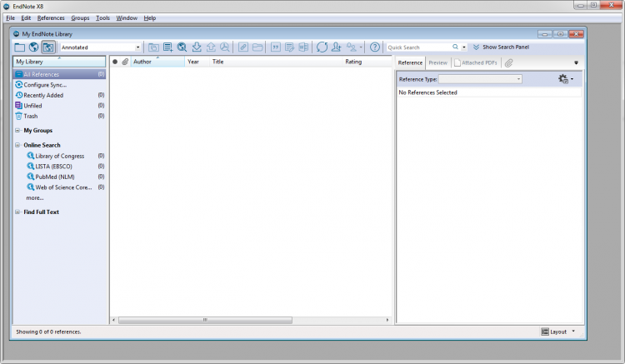Open the Edit menu
Image resolution: width=625 pixels, height=364 pixels.
coord(26,18)
